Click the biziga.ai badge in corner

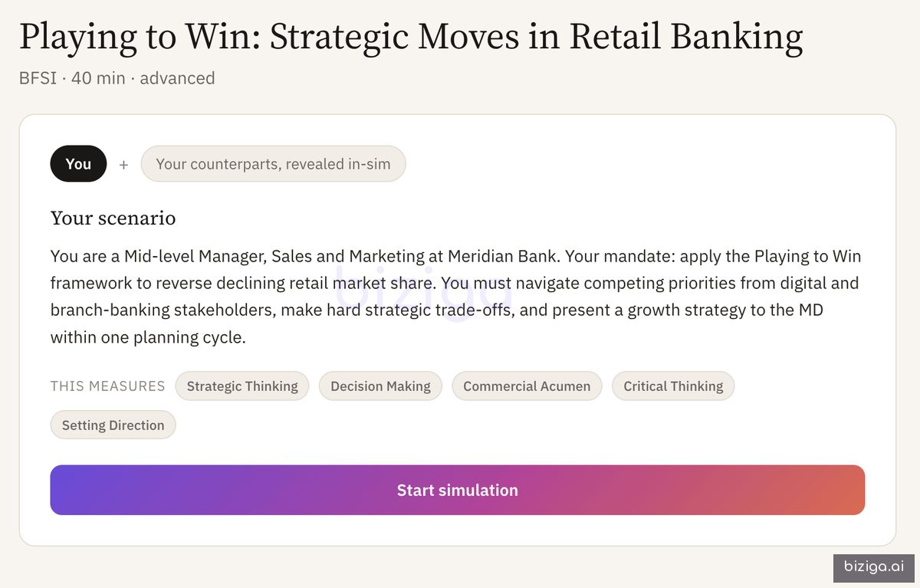tap(874, 567)
